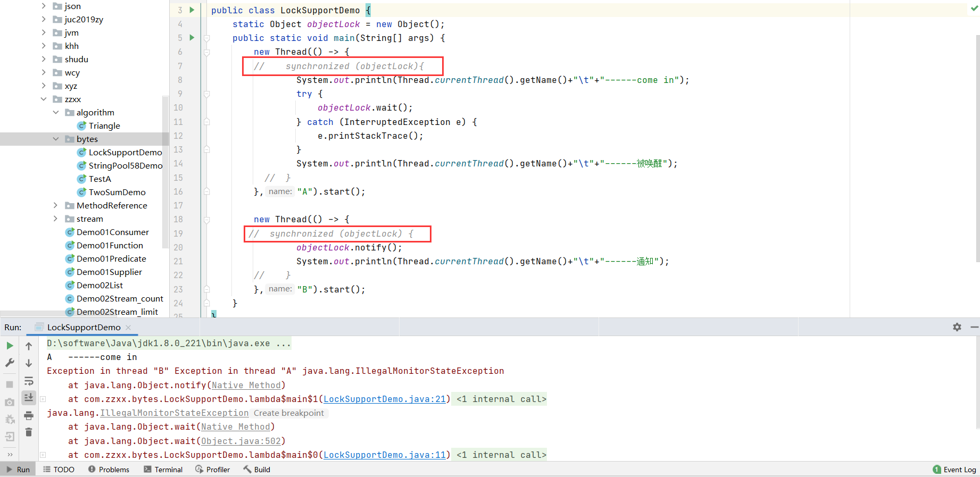The image size is (980, 477).
Task: Click Create breakpoint next to exception
Action: (289, 413)
